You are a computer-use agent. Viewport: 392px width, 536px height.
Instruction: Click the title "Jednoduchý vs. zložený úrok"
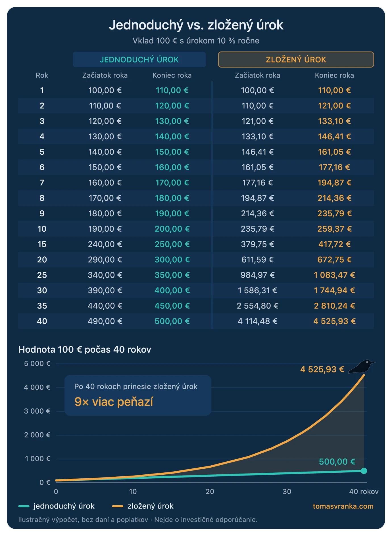pyautogui.click(x=196, y=25)
